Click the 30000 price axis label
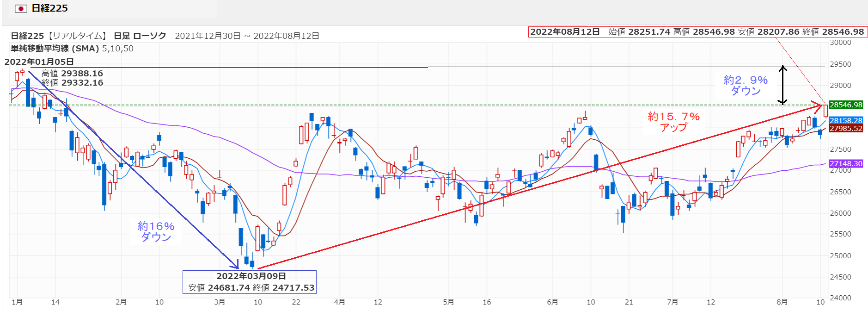 coord(840,42)
